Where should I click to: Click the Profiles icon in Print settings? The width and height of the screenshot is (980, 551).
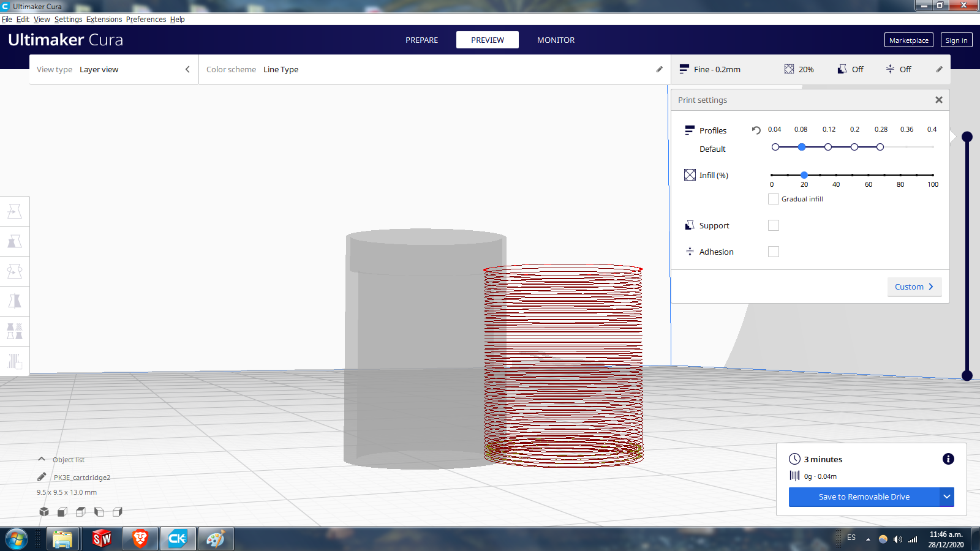pyautogui.click(x=690, y=130)
